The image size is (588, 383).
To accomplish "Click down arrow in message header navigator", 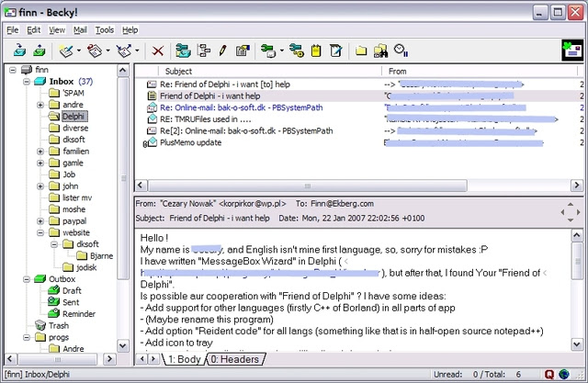I will coord(570,220).
